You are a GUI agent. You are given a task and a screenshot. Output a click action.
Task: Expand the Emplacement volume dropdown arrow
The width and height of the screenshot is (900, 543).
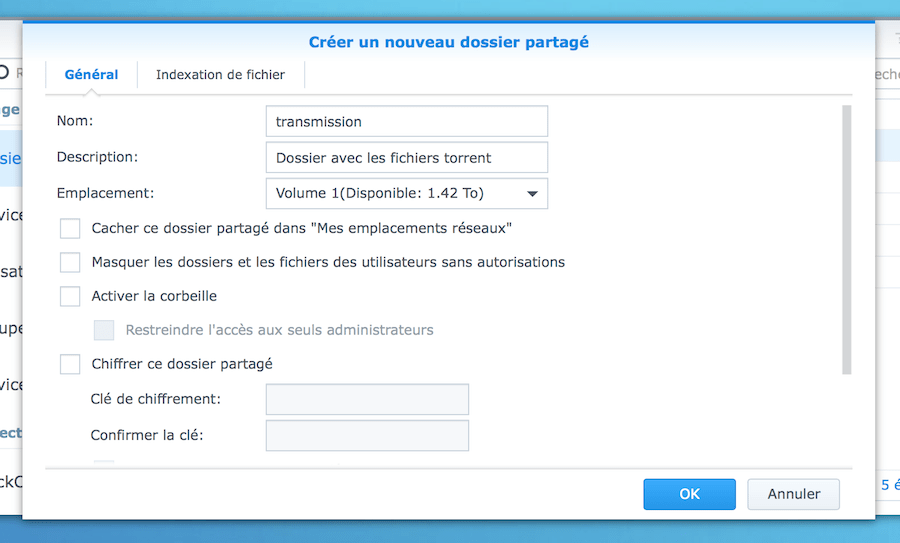(532, 194)
